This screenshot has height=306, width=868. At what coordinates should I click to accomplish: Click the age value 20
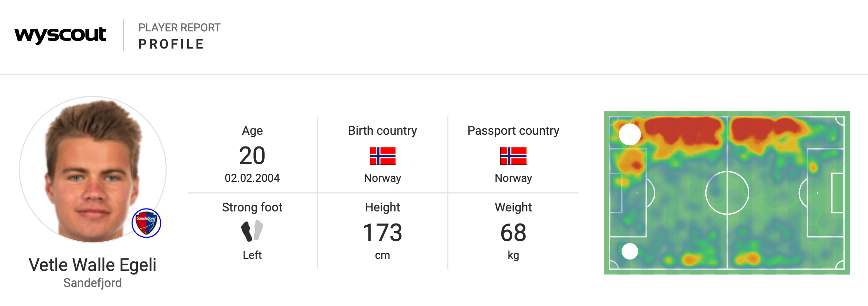[252, 156]
